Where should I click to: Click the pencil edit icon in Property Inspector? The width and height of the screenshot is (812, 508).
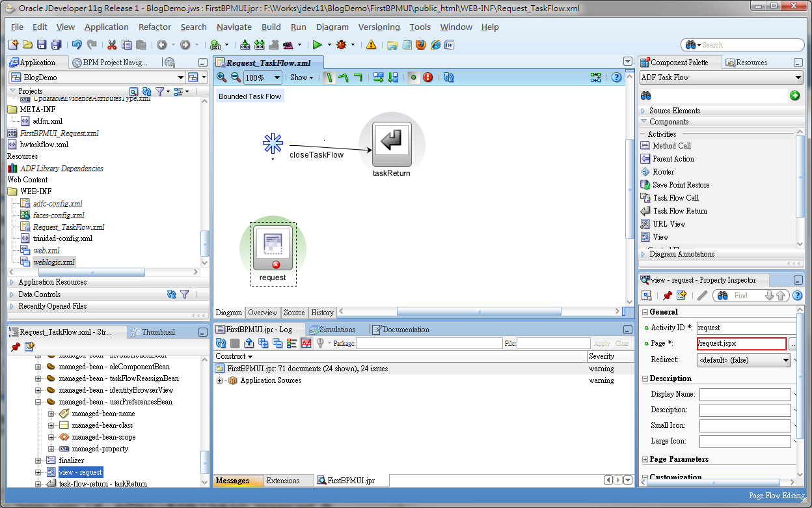[x=702, y=296]
